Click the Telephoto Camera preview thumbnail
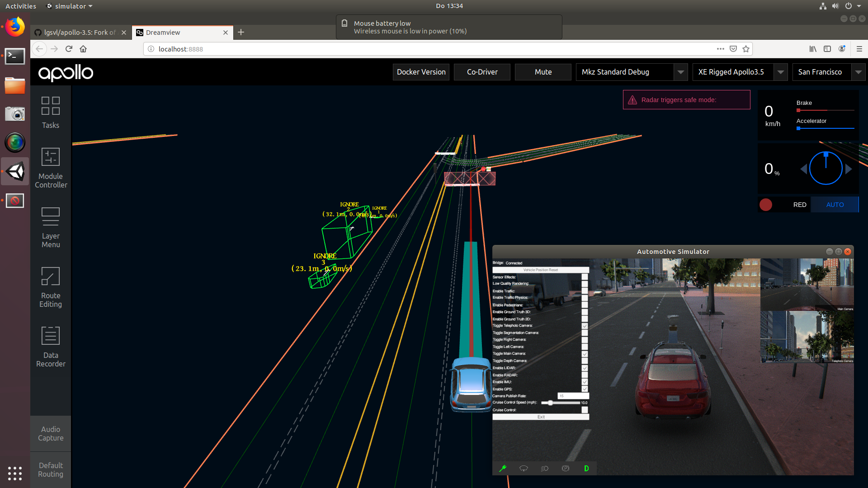This screenshot has width=868, height=488. pyautogui.click(x=807, y=337)
